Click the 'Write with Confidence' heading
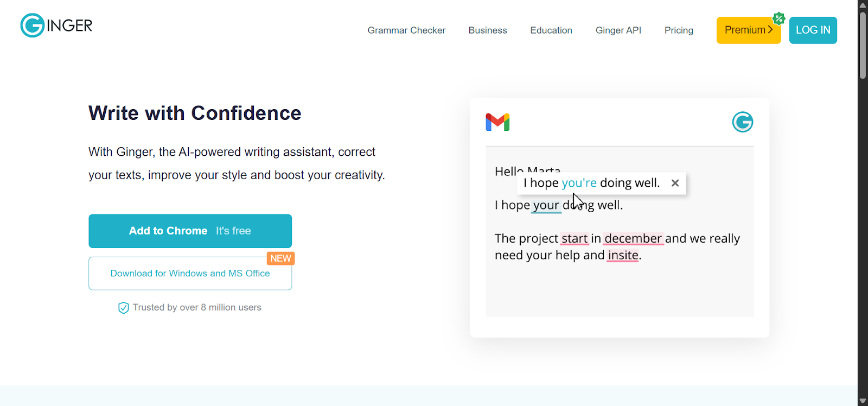 click(x=195, y=113)
